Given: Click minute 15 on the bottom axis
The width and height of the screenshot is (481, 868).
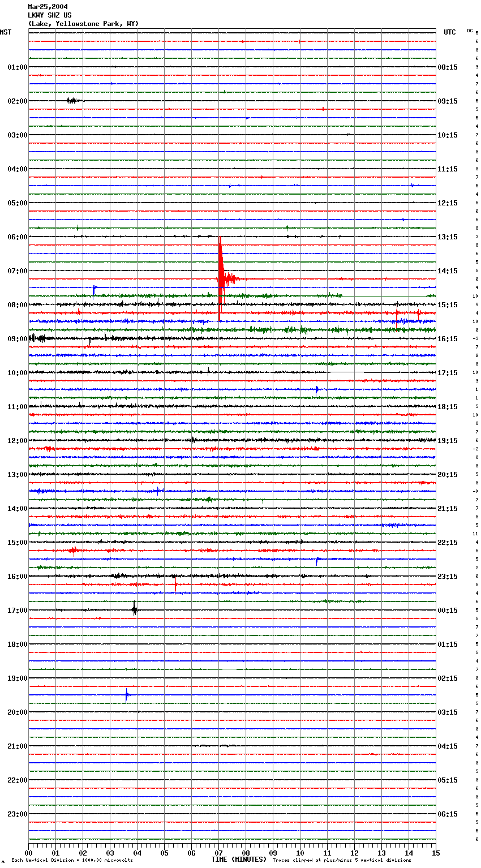Looking at the screenshot, I should [x=435, y=853].
